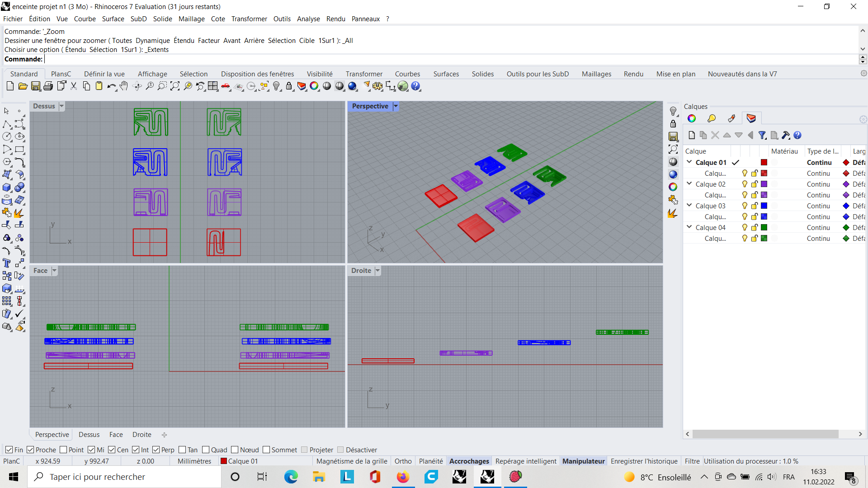
Task: Collapse the Calque 02 layer tree
Action: coord(689,183)
